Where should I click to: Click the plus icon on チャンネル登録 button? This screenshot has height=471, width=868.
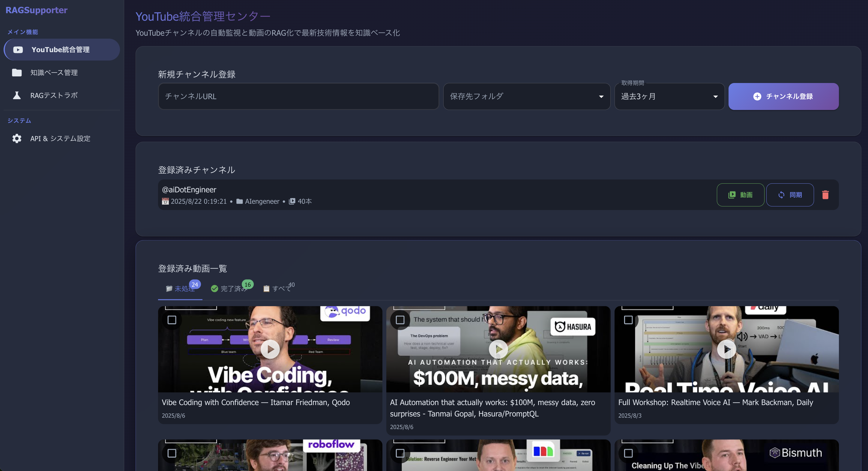click(757, 96)
